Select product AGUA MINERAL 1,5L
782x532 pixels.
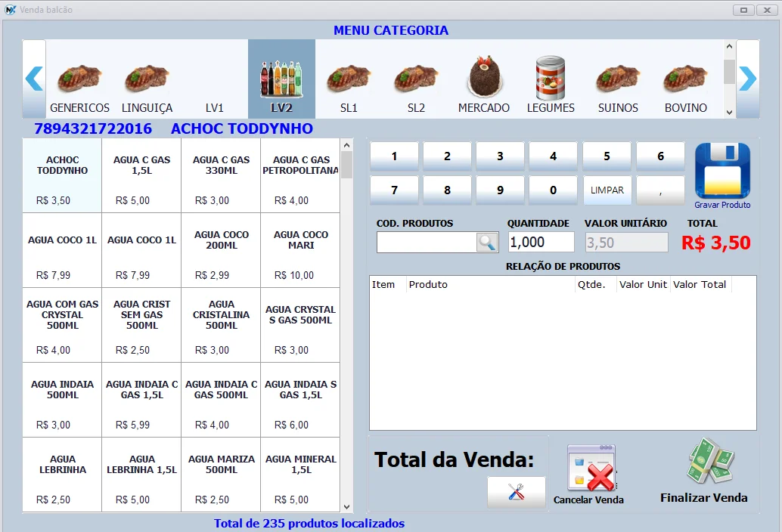tap(300, 475)
